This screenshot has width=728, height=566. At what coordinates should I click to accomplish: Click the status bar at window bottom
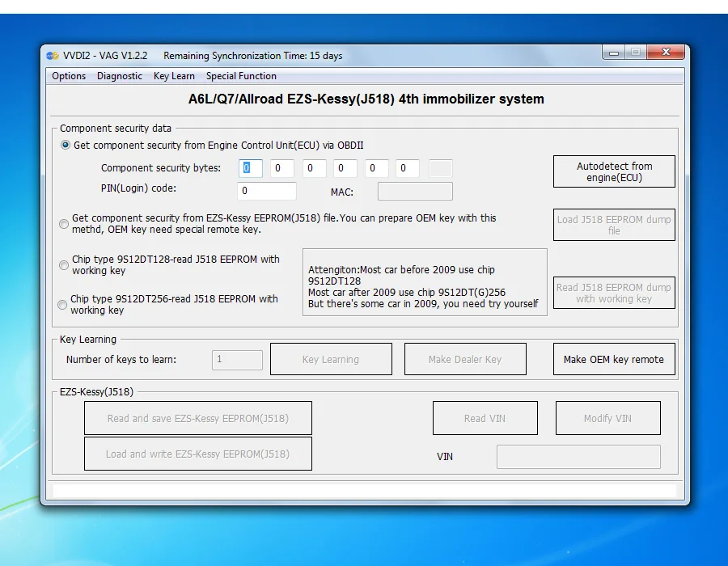click(365, 492)
